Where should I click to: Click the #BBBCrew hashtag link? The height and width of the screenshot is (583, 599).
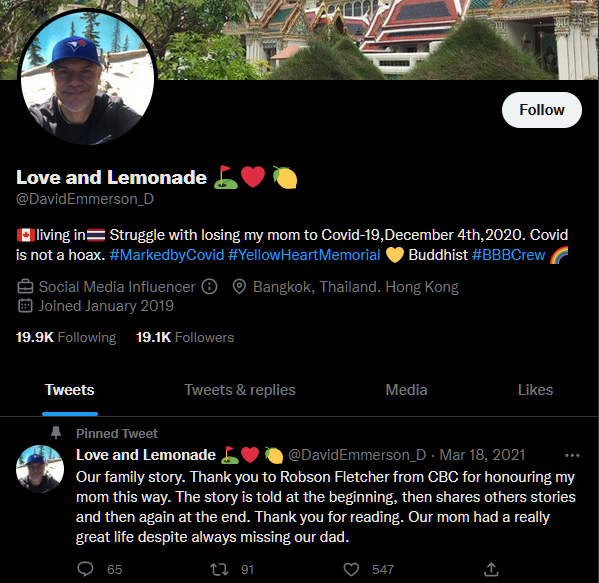point(508,255)
